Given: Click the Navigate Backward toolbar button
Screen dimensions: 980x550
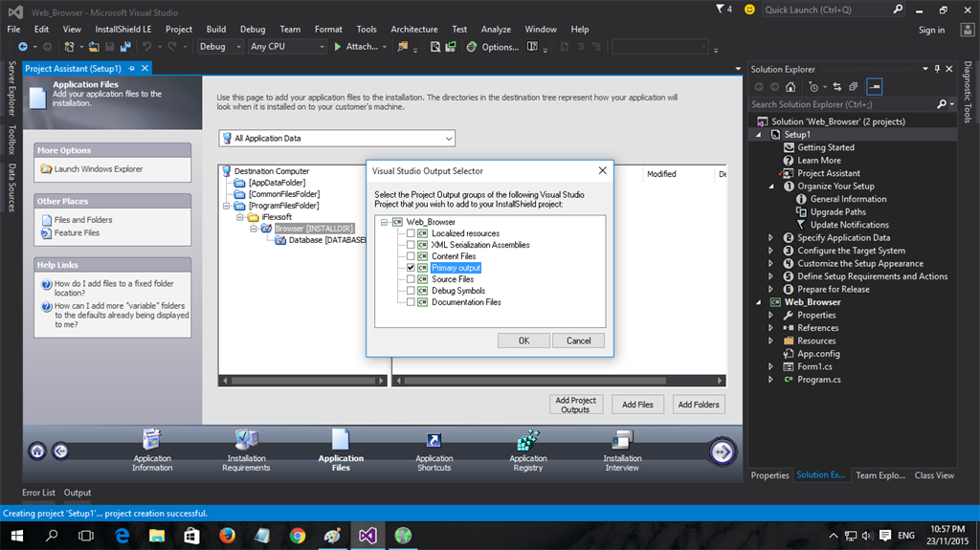Looking at the screenshot, I should click(23, 47).
